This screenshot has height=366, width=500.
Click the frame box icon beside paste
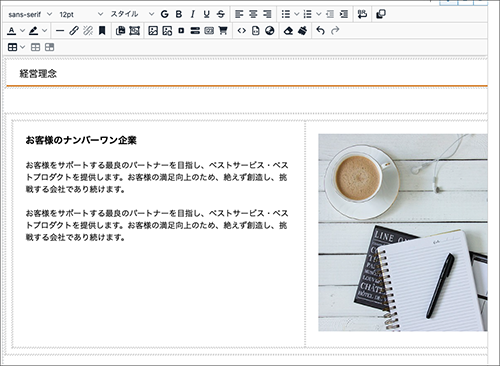(x=134, y=31)
